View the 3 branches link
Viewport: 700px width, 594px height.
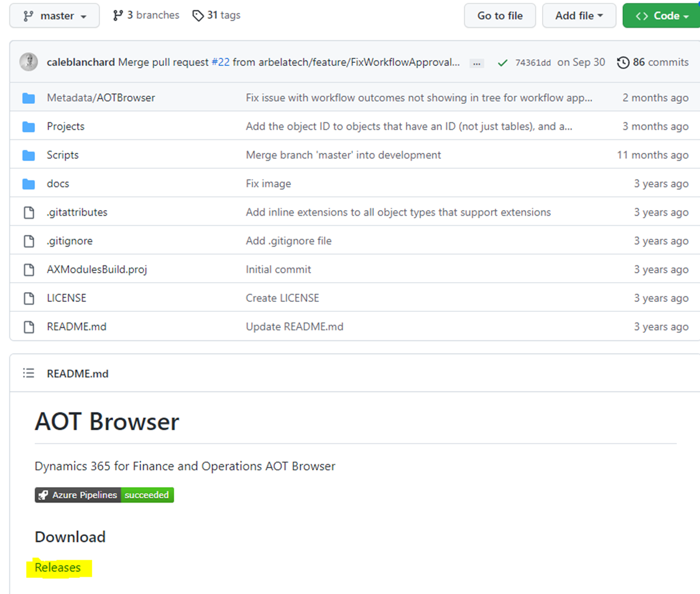(x=146, y=15)
